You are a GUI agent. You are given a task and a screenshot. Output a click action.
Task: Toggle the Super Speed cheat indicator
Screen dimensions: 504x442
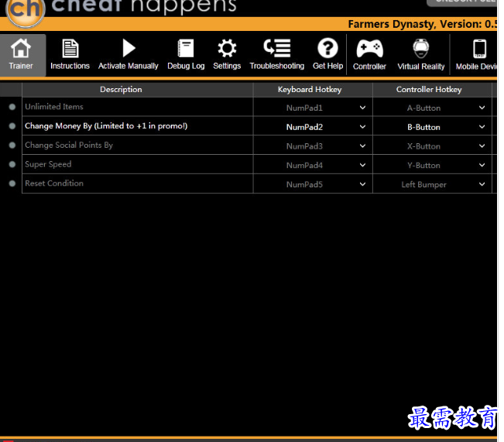click(x=12, y=164)
